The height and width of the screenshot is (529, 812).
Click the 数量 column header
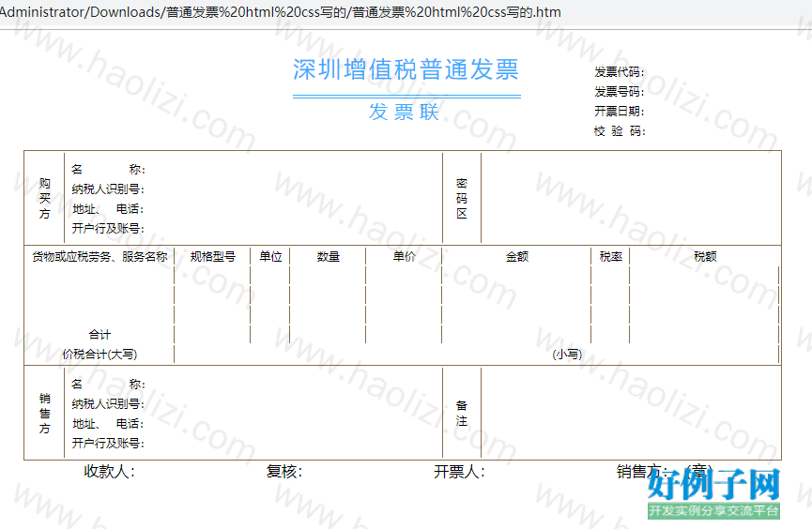(x=329, y=257)
